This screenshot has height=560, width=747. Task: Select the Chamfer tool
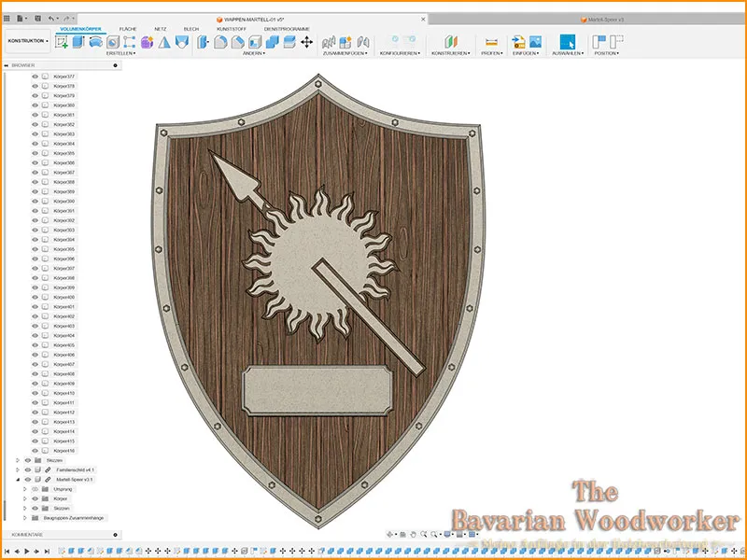click(237, 42)
